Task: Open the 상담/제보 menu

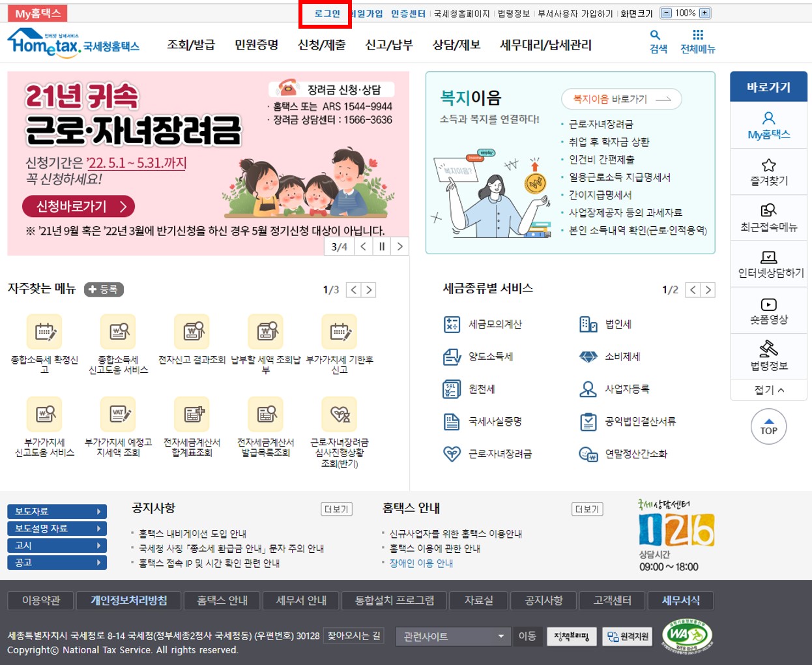Action: [x=457, y=45]
